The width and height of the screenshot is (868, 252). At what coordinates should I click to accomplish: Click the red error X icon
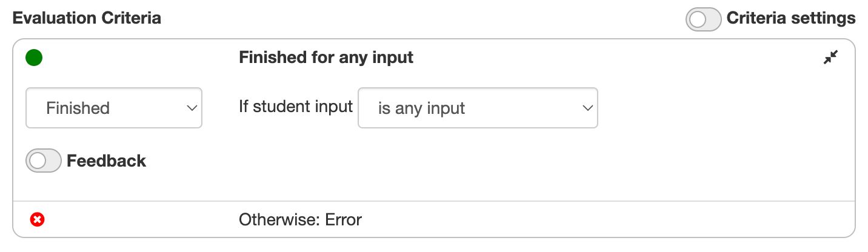[37, 219]
